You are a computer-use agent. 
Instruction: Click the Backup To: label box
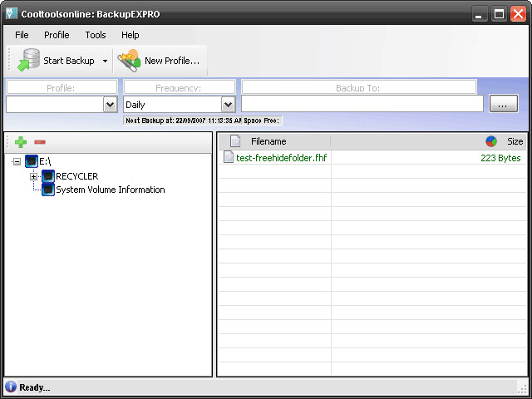coord(358,87)
